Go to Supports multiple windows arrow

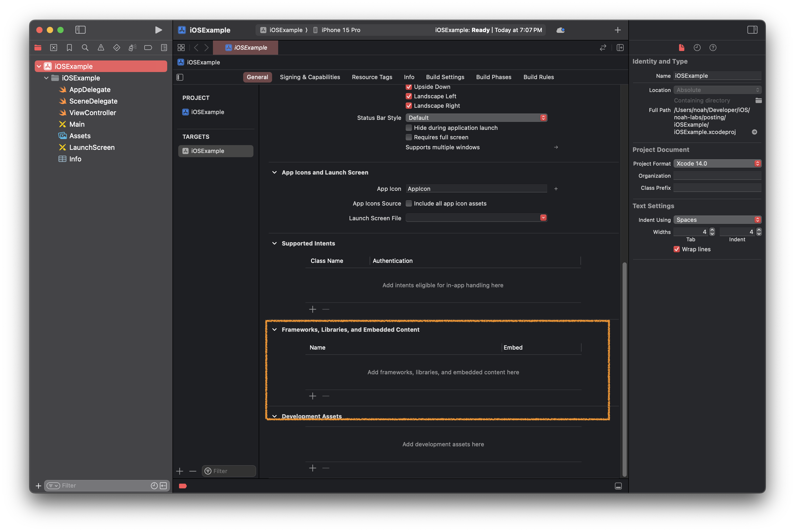click(x=556, y=147)
